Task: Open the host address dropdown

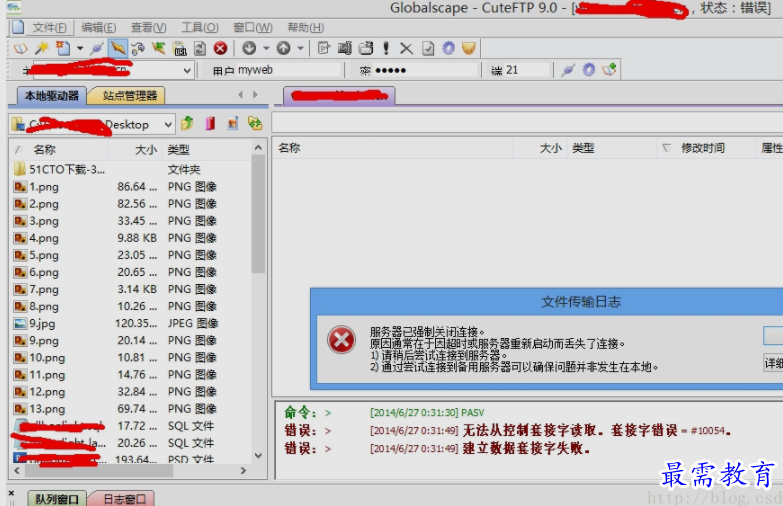Action: (x=187, y=70)
